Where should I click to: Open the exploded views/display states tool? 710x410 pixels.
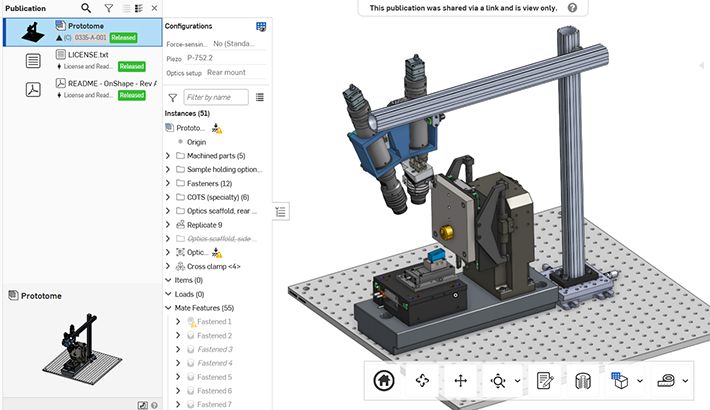click(x=619, y=381)
